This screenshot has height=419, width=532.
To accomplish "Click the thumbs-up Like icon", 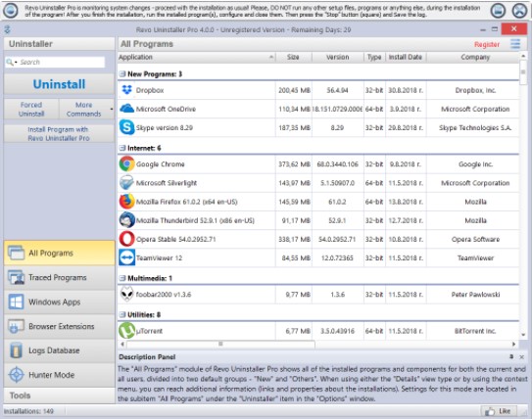I will [x=490, y=411].
